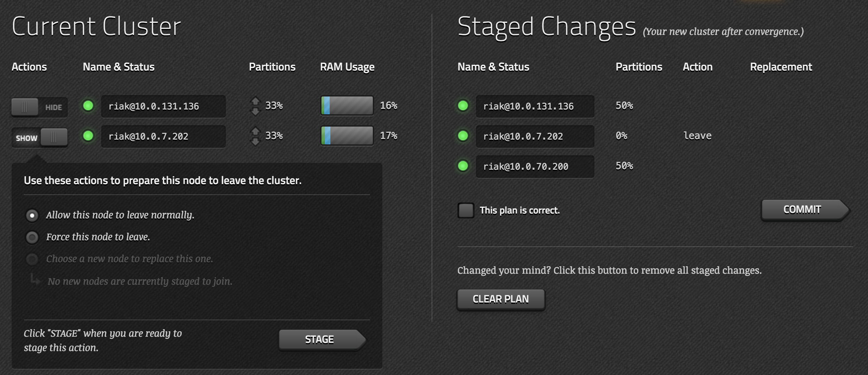Click staged riak@10.0.70.200 green status light
The height and width of the screenshot is (375, 868).
(x=463, y=166)
